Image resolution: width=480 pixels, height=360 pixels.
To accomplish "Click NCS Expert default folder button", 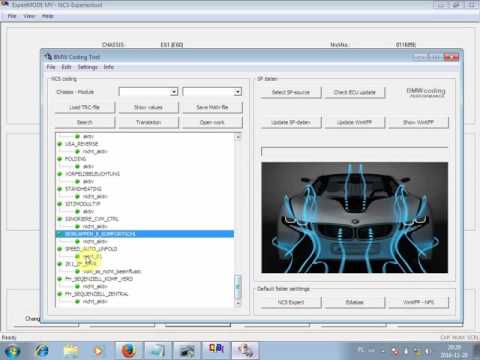I will [x=291, y=302].
